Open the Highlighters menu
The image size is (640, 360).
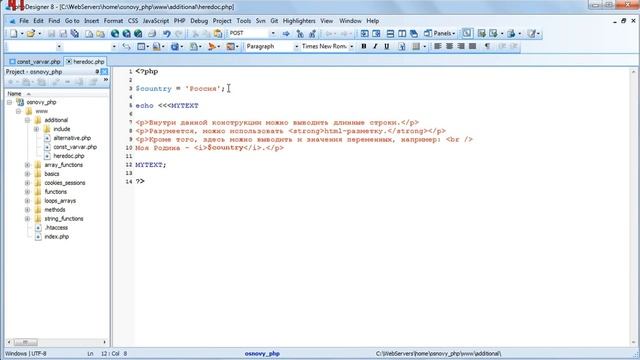coord(299,21)
